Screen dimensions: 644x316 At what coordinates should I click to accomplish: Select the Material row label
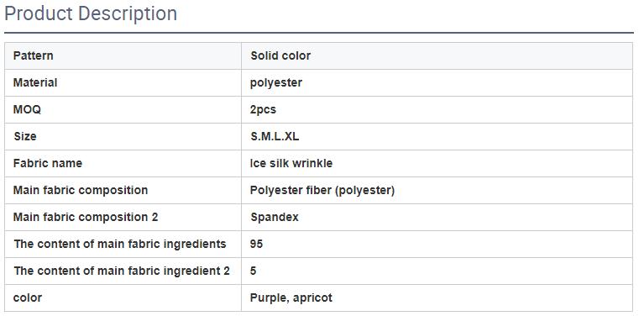coord(35,82)
